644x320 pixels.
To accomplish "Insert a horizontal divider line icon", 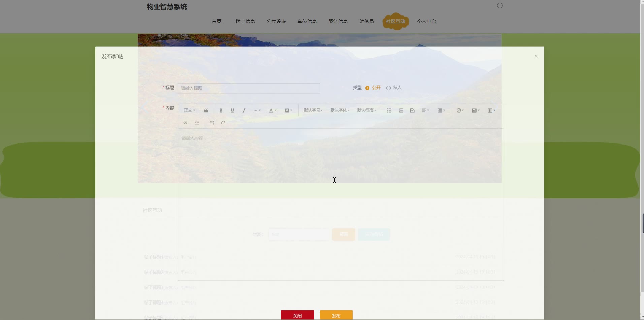I will [x=197, y=123].
